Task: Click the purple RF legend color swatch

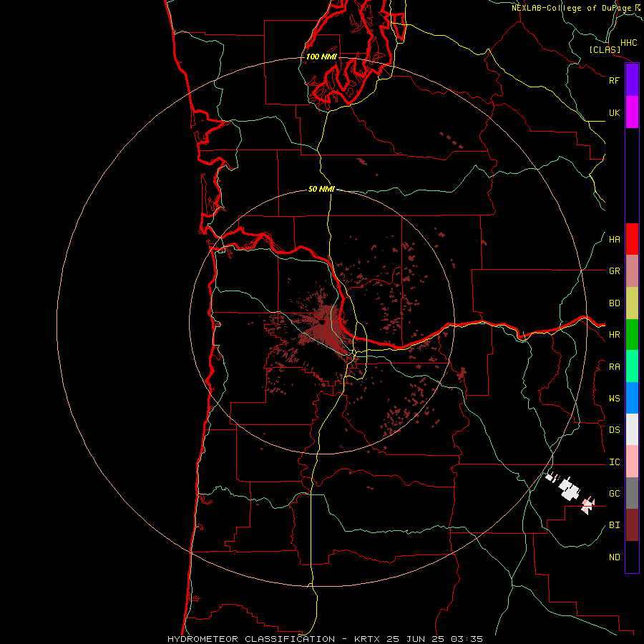Action: pos(632,80)
